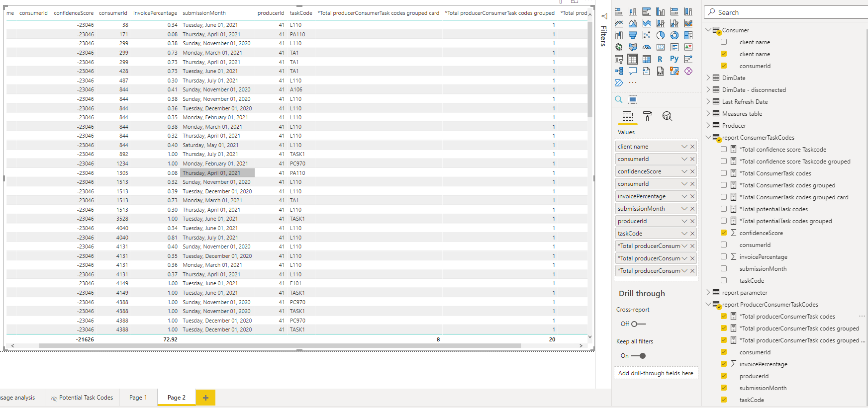
Task: Open the Potential Task Codes page tab
Action: pyautogui.click(x=82, y=398)
